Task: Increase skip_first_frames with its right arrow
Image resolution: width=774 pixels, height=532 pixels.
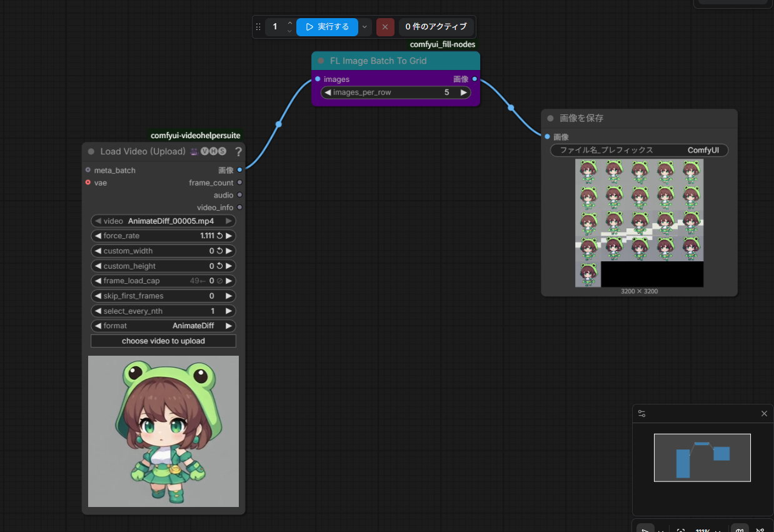Action: (x=229, y=296)
